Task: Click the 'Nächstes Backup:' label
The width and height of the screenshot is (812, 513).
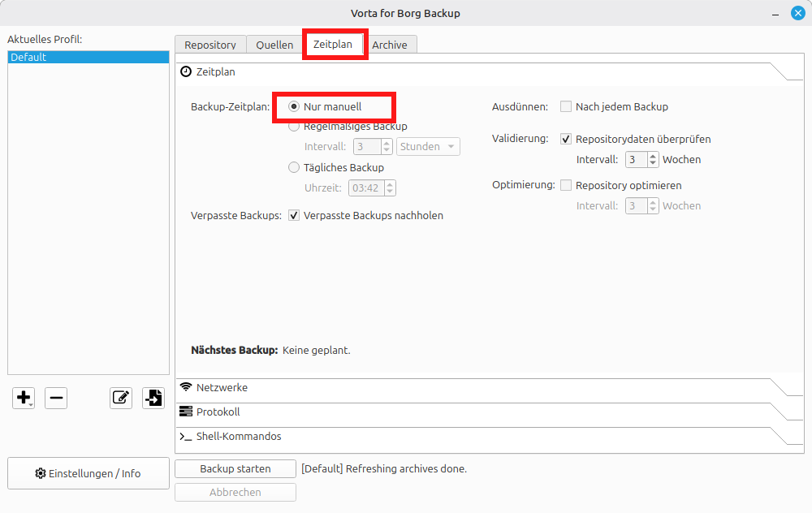Action: (x=235, y=351)
